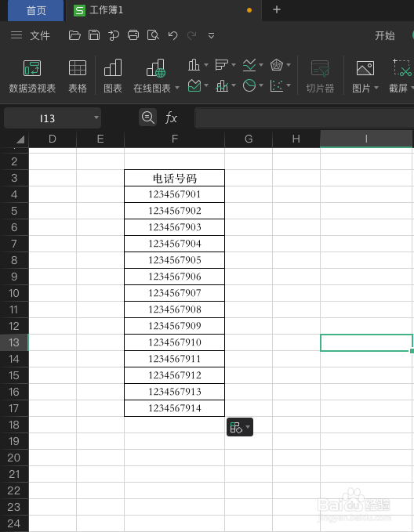414x532 pixels.
Task: Add a new tab with plus
Action: [277, 10]
